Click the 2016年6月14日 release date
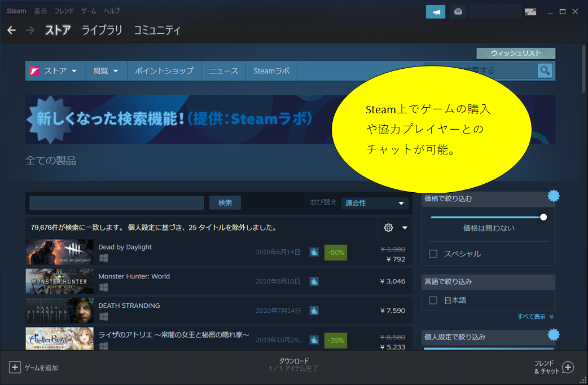The width and height of the screenshot is (588, 385). click(278, 252)
